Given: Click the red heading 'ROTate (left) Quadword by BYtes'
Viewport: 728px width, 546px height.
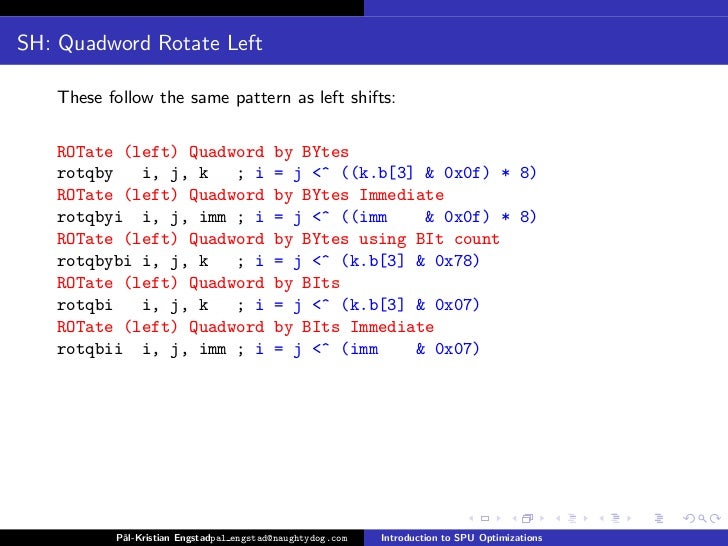Looking at the screenshot, I should pos(203,152).
